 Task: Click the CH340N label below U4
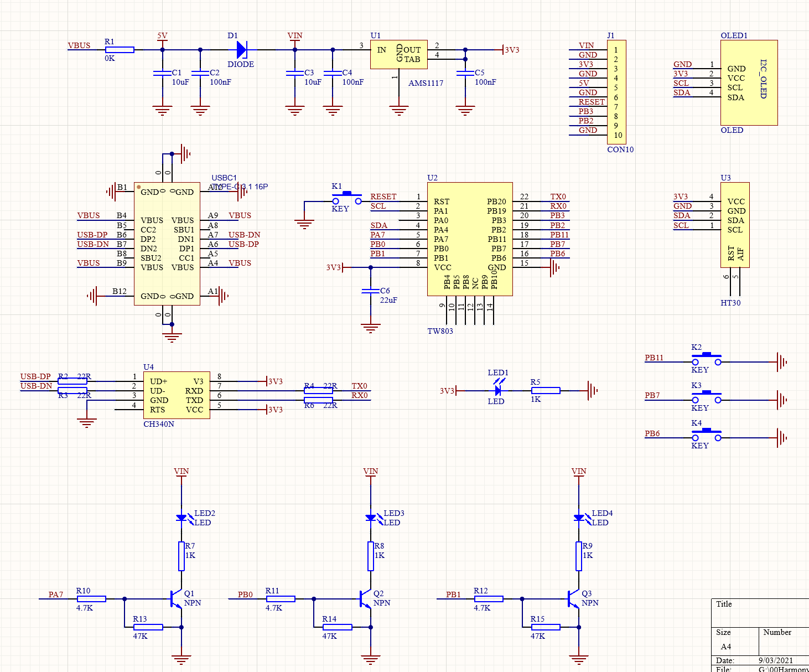[159, 424]
